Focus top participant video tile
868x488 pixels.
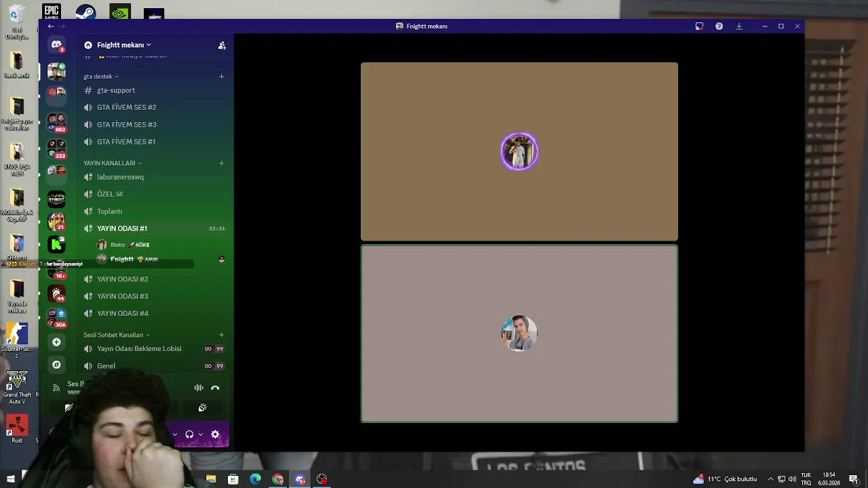click(x=519, y=152)
